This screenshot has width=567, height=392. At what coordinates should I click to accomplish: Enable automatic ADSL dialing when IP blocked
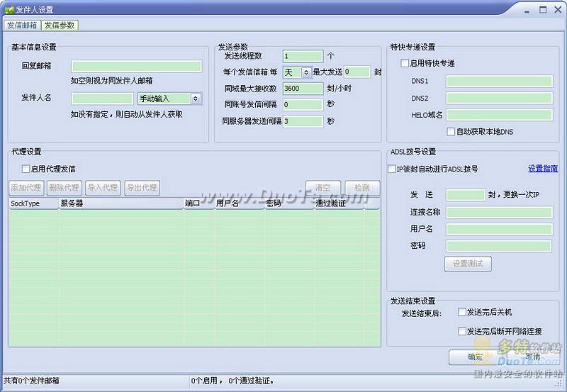tap(392, 169)
